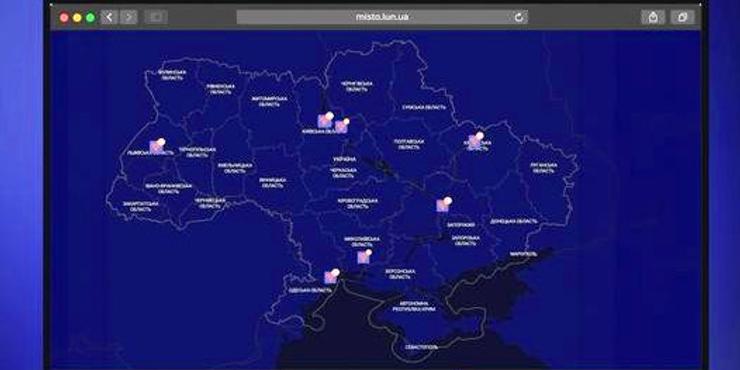This screenshot has width=740, height=370.
Task: Click the Маріуполь city label
Action: (523, 254)
